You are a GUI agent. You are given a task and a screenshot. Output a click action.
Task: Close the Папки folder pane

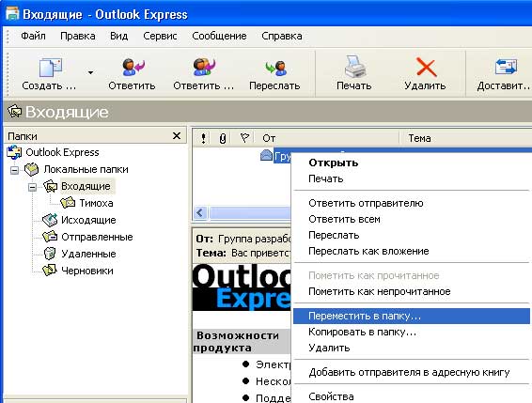(177, 136)
